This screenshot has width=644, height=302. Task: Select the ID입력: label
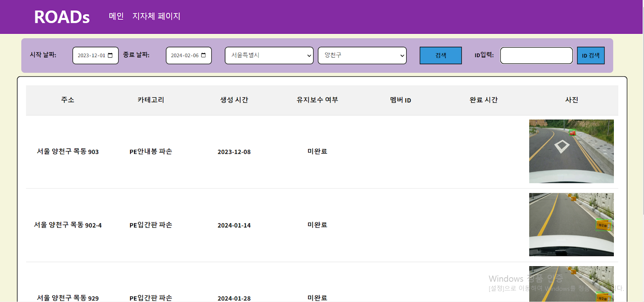(484, 55)
